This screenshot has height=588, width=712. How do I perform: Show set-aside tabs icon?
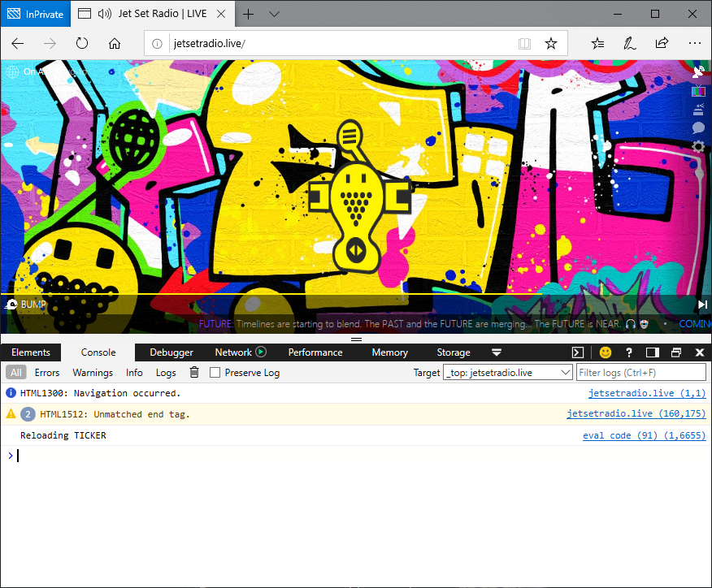[x=85, y=14]
